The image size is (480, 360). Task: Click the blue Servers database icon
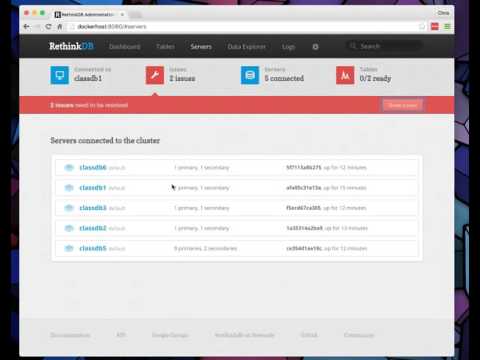tap(250, 75)
